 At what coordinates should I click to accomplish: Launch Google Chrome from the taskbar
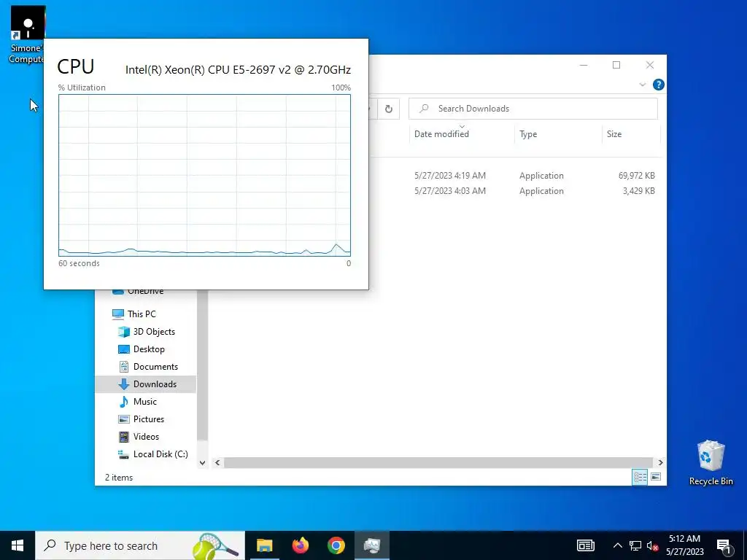pos(336,545)
